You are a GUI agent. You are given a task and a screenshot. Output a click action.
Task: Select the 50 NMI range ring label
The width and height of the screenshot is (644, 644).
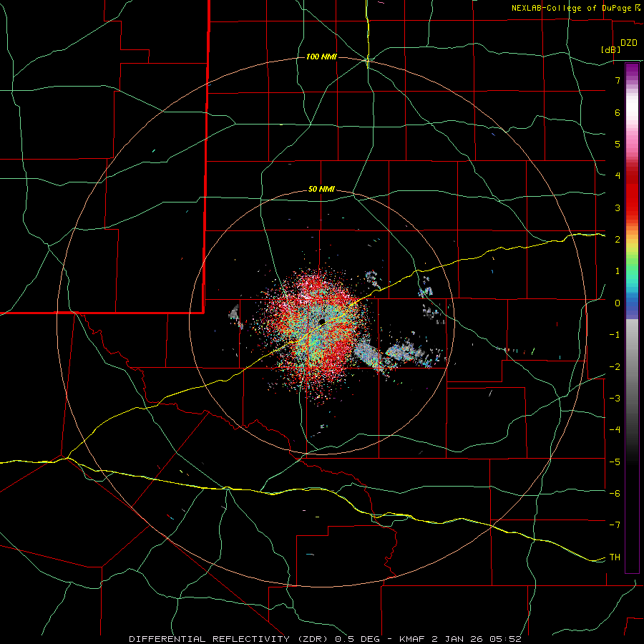(x=321, y=189)
